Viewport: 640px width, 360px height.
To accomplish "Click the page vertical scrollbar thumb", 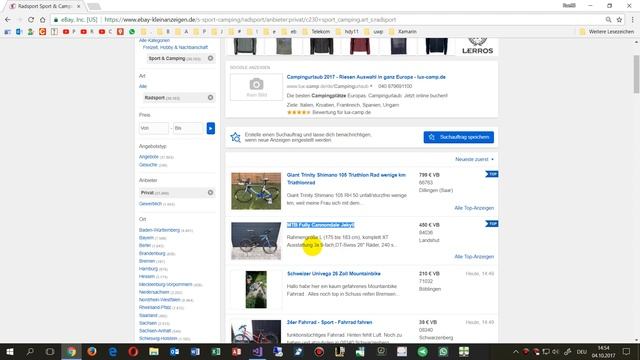I will (636, 74).
